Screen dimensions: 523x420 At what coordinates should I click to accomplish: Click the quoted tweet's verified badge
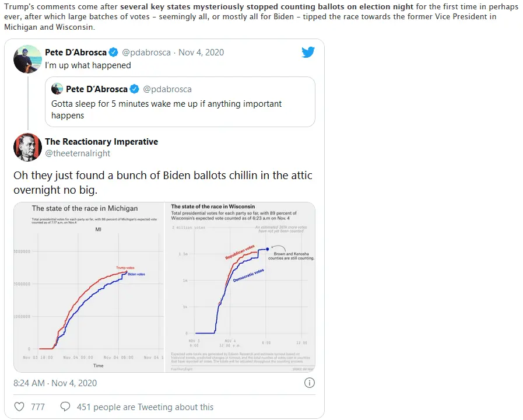(134, 89)
